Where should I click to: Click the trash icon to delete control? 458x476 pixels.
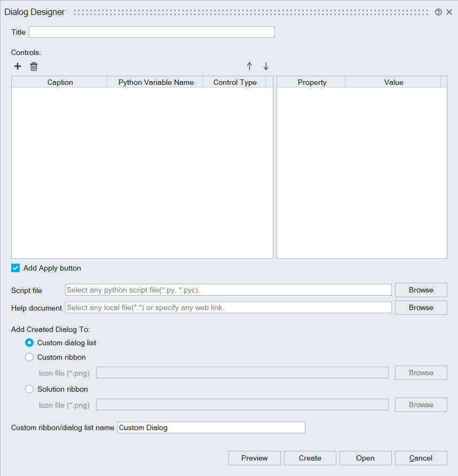click(34, 66)
